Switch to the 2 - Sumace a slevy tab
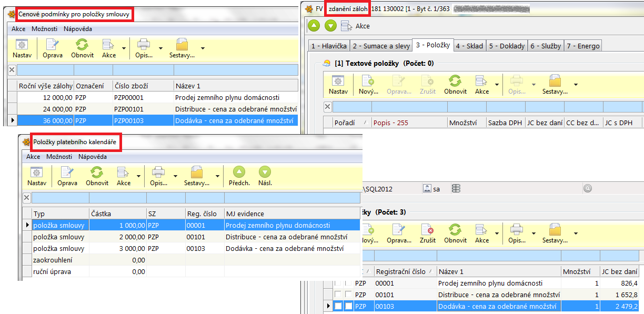 [x=381, y=46]
